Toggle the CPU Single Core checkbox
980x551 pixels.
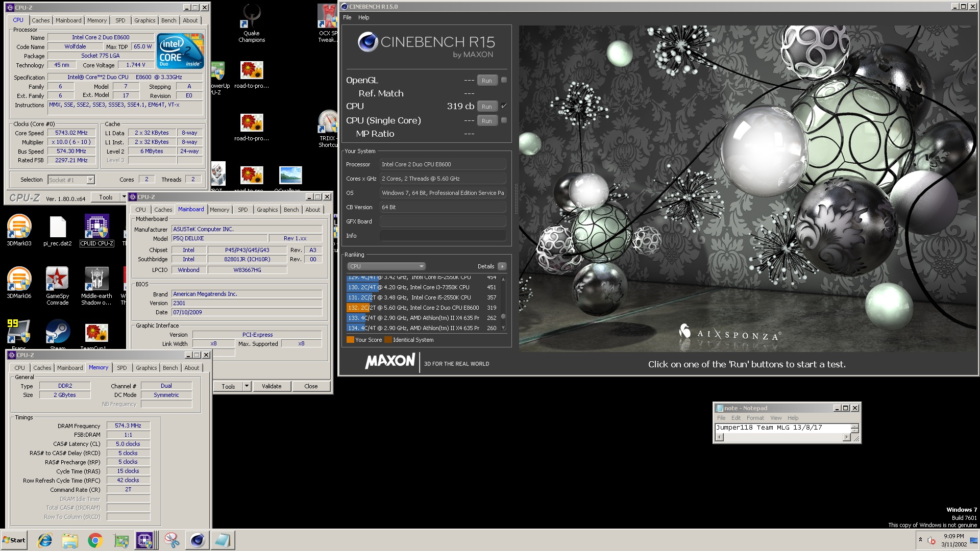[504, 120]
